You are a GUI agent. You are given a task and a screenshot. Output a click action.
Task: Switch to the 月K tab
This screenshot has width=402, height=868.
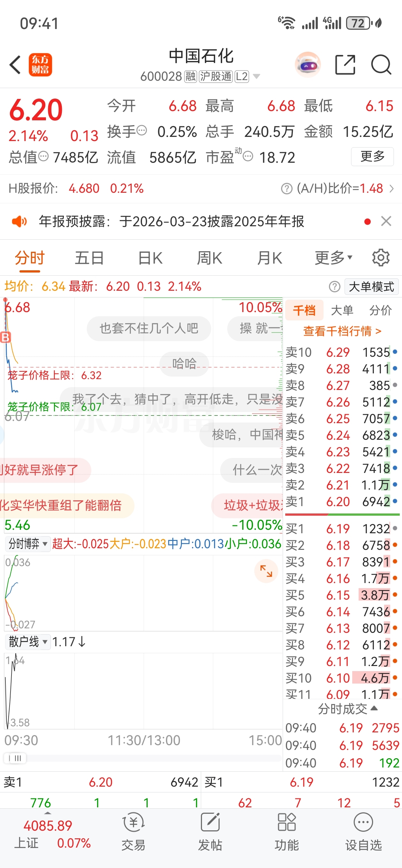coord(269,258)
